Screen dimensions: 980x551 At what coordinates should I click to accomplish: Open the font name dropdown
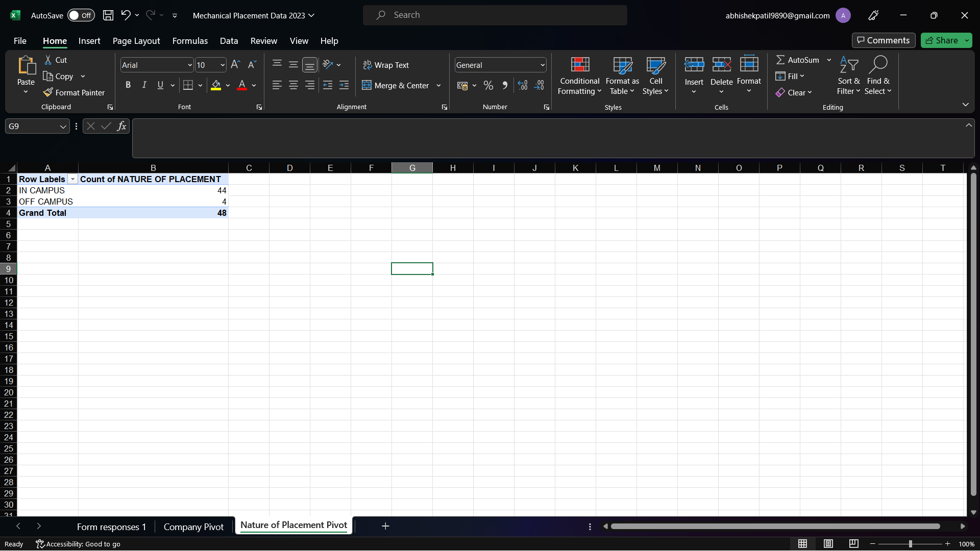click(x=189, y=65)
